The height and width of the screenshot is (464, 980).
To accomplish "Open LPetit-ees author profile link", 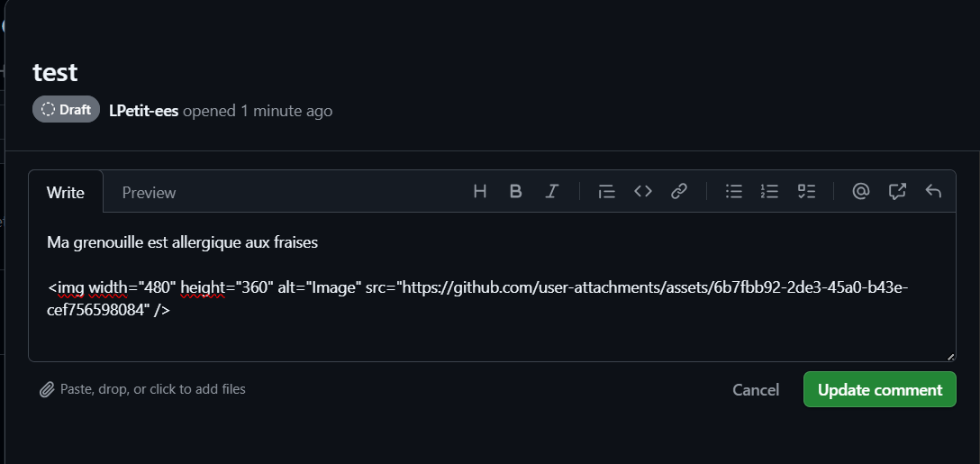I will 143,111.
